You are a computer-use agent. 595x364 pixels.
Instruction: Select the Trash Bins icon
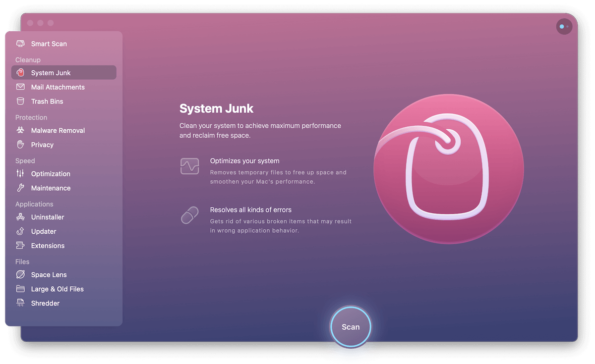point(20,101)
